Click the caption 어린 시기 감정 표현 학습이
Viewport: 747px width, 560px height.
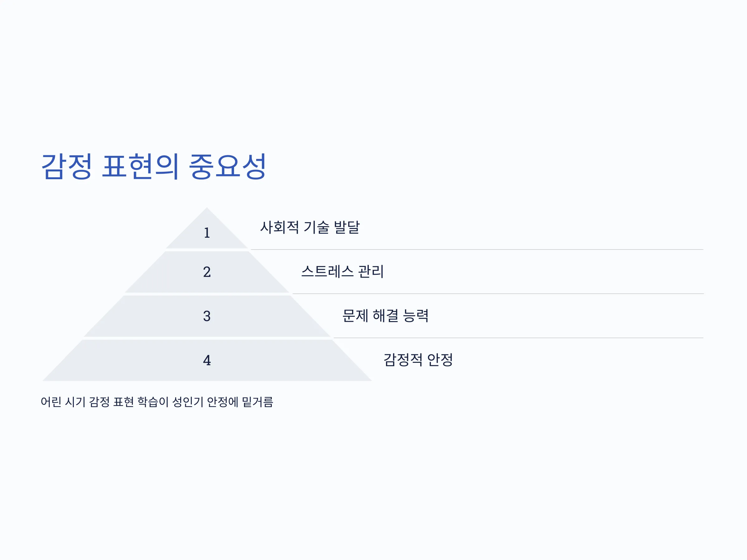click(x=104, y=402)
